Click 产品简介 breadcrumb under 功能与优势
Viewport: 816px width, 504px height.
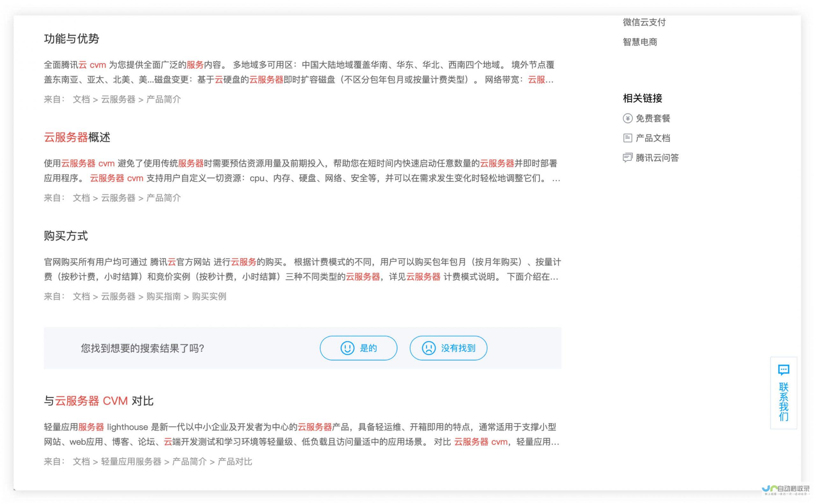164,99
